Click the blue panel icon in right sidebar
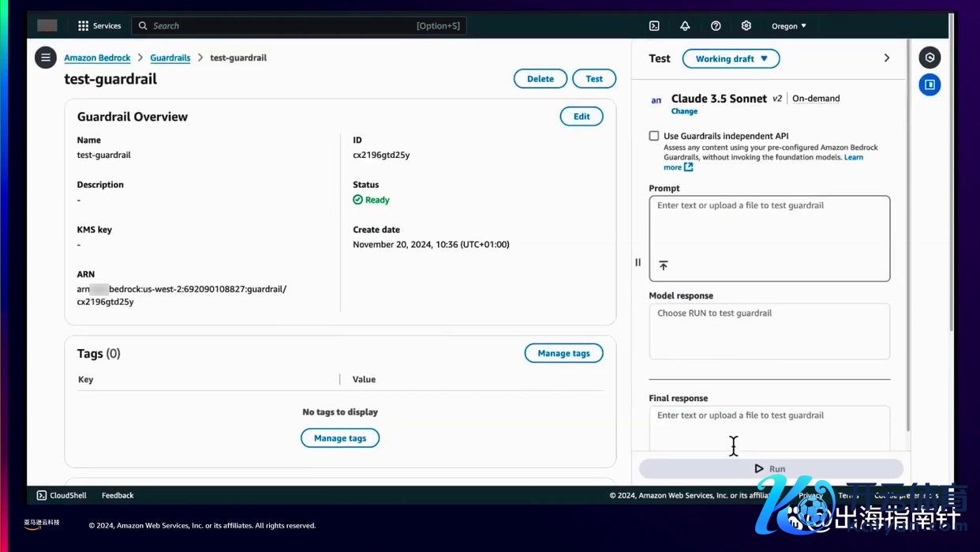The image size is (980, 552). point(930,84)
